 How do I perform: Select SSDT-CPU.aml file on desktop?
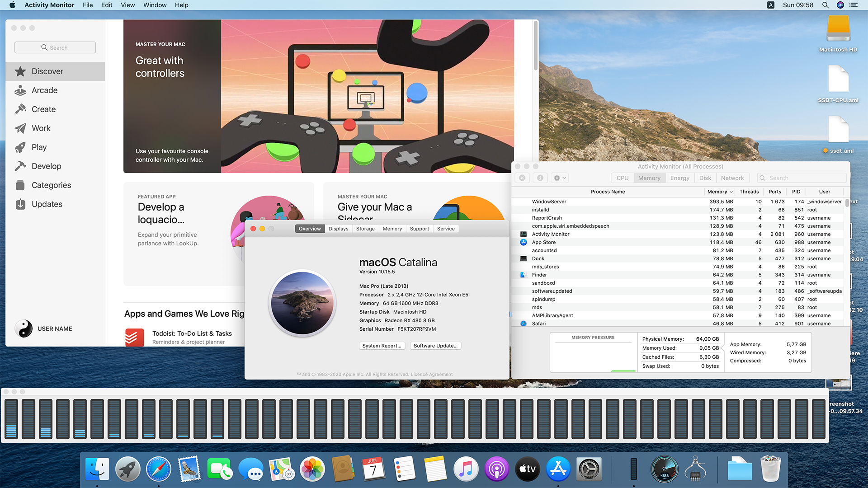[838, 84]
